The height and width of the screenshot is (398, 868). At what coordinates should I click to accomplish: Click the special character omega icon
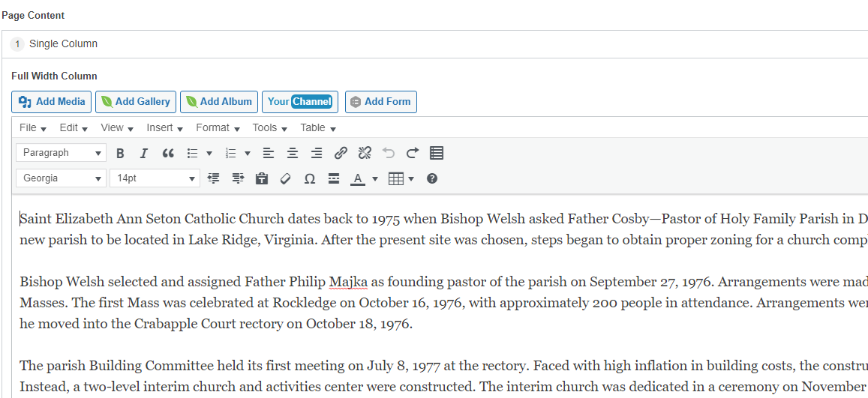[310, 178]
